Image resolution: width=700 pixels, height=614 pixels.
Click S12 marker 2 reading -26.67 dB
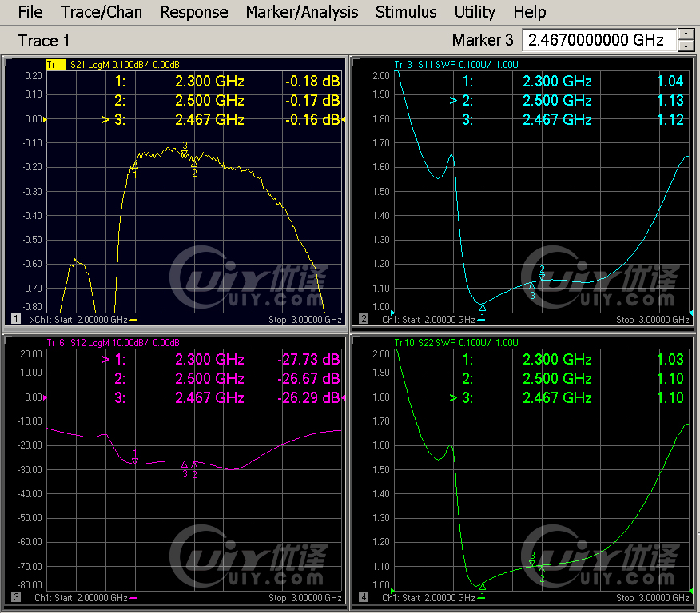(x=309, y=379)
